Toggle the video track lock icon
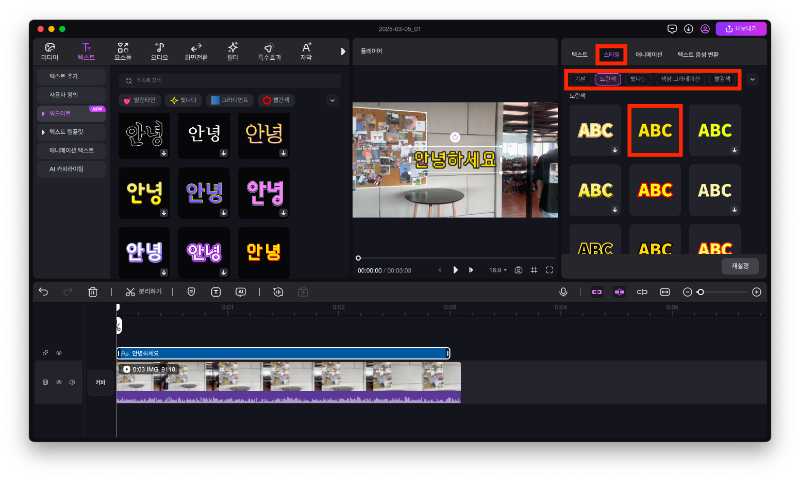Screen dimensions: 800x480 45,382
